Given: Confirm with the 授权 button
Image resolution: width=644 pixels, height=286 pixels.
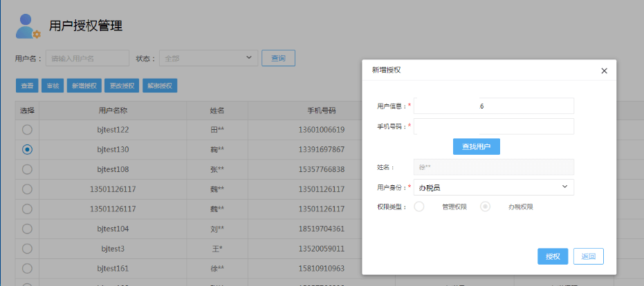Looking at the screenshot, I should pos(553,256).
